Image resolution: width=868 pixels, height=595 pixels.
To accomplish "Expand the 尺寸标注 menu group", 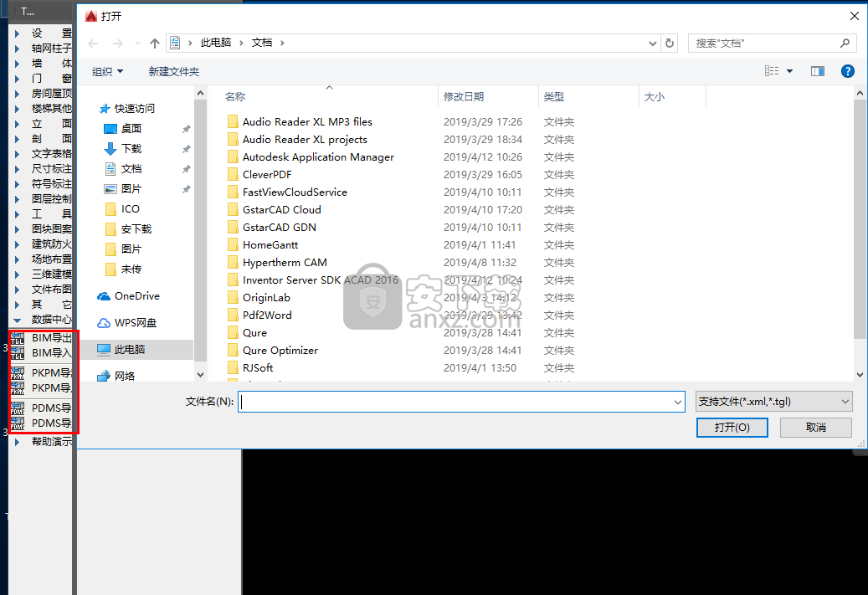I will [17, 169].
